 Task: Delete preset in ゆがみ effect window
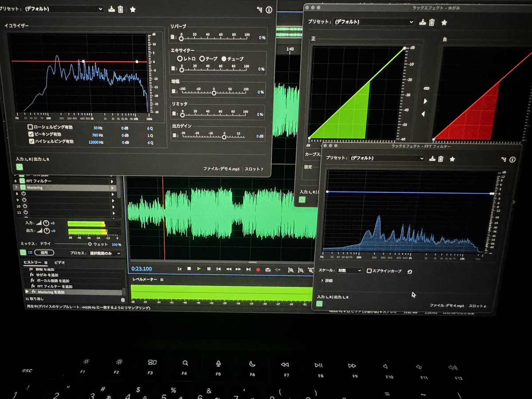click(x=432, y=22)
